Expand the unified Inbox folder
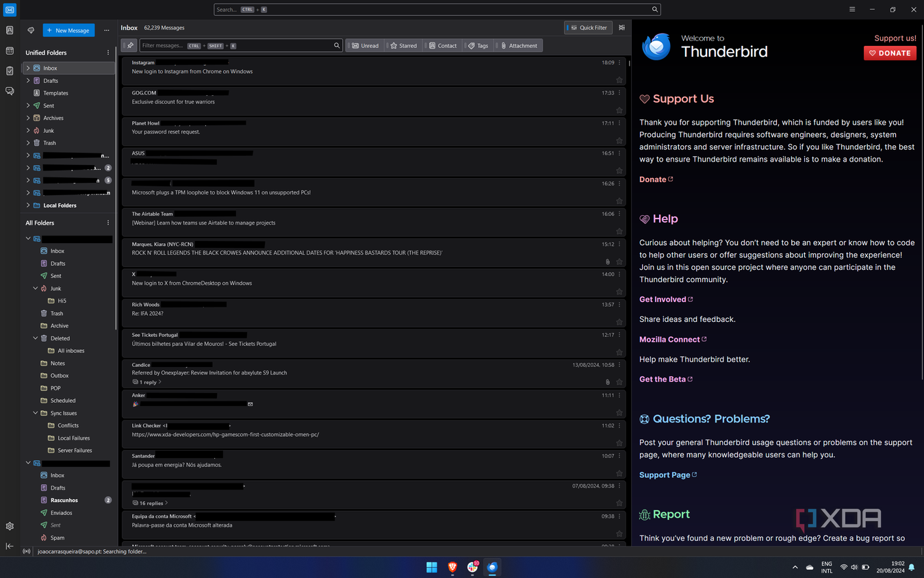 click(28, 68)
